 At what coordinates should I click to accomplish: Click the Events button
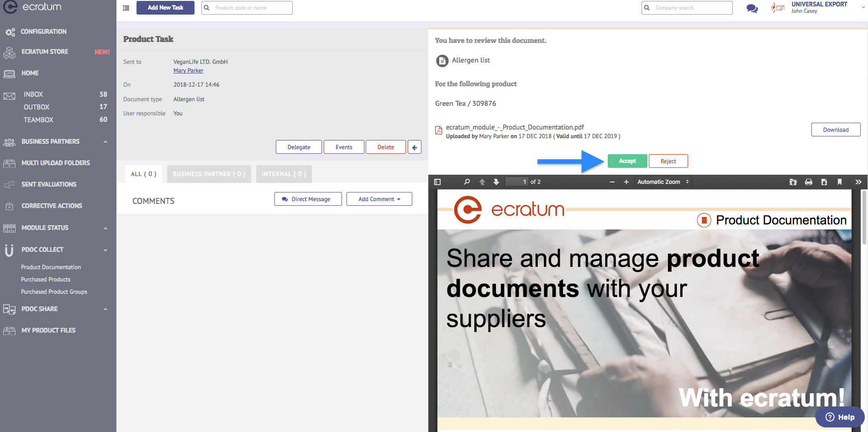[x=344, y=147]
